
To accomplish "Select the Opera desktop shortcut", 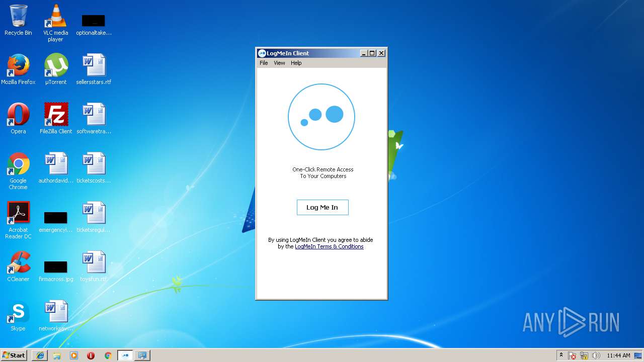I will coord(18,119).
